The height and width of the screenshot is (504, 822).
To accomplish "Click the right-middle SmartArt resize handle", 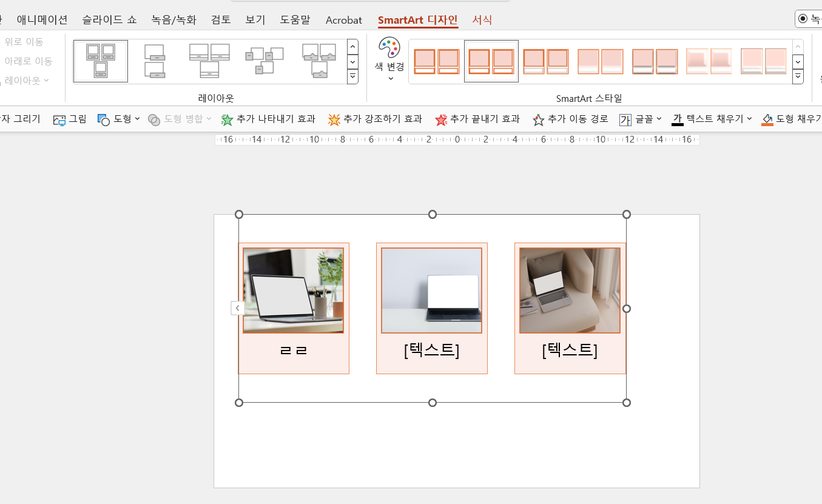I will [x=627, y=308].
